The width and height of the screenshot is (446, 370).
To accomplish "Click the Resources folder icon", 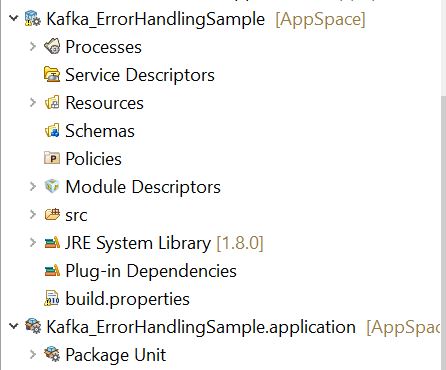I will pos(52,102).
